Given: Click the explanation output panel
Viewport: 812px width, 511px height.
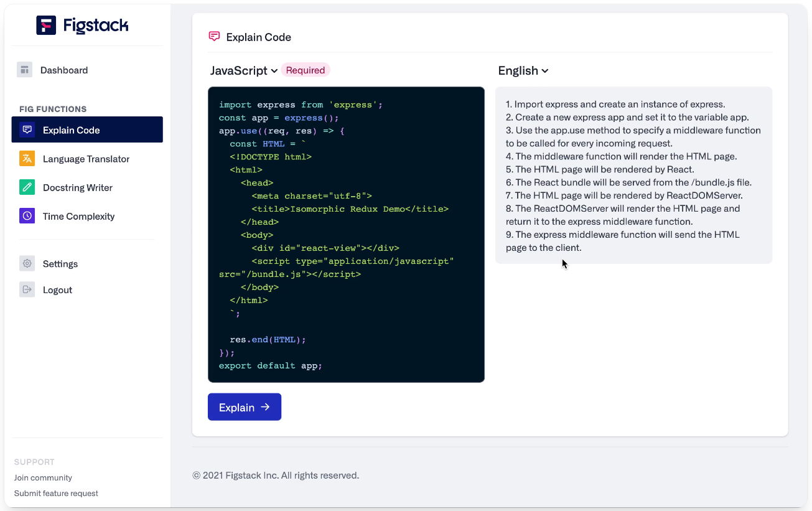Looking at the screenshot, I should (x=633, y=176).
